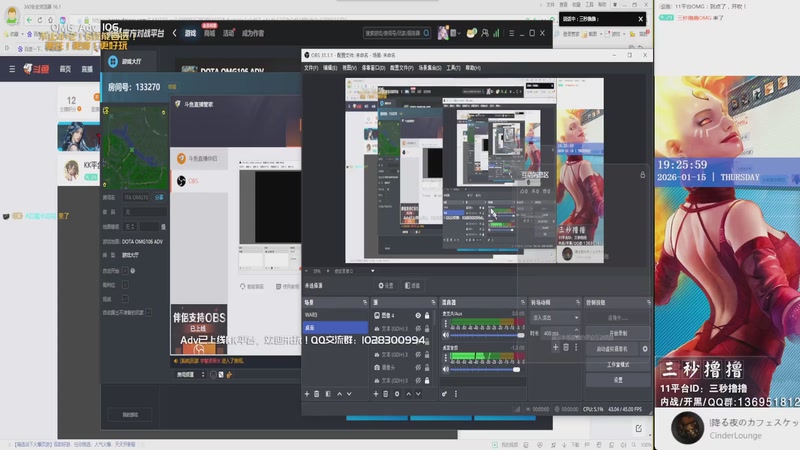Toggle auto-kick players checkbox in room settings

coord(148,312)
